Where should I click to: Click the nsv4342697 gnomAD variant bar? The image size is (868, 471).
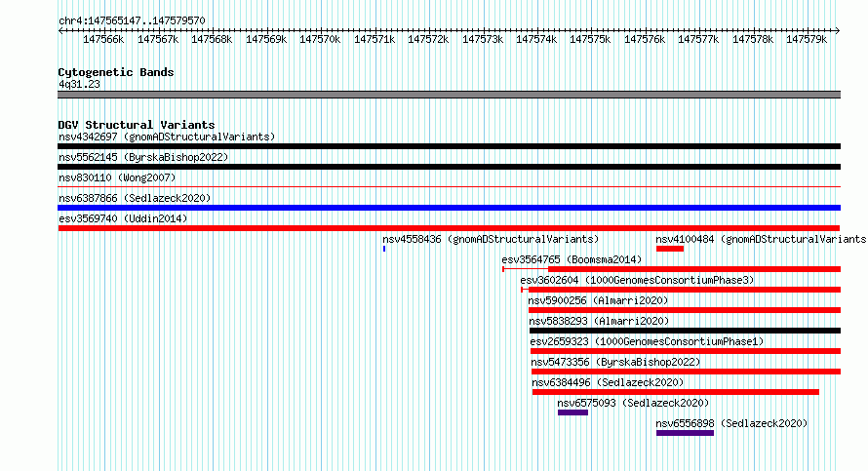point(449,146)
